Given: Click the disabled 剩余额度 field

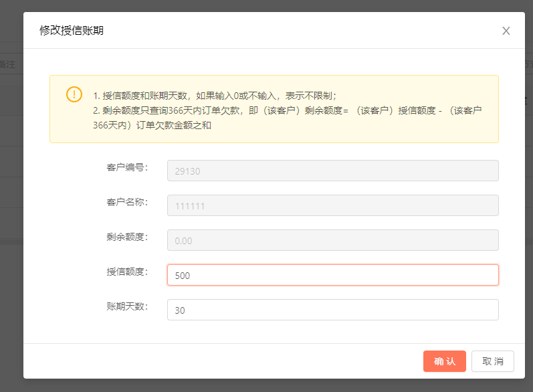Looking at the screenshot, I should click(333, 240).
